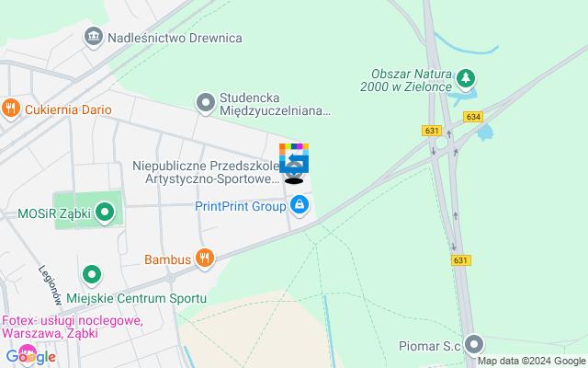This screenshot has width=588, height=368.
Task: Click the Piomar S.c grey location pin
Action: 474,345
